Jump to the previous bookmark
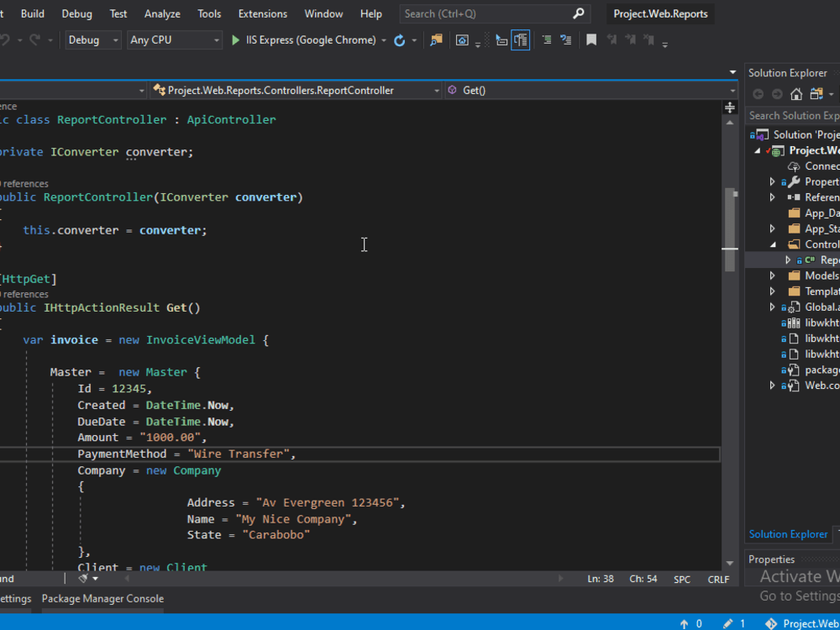The height and width of the screenshot is (630, 840). coord(612,39)
